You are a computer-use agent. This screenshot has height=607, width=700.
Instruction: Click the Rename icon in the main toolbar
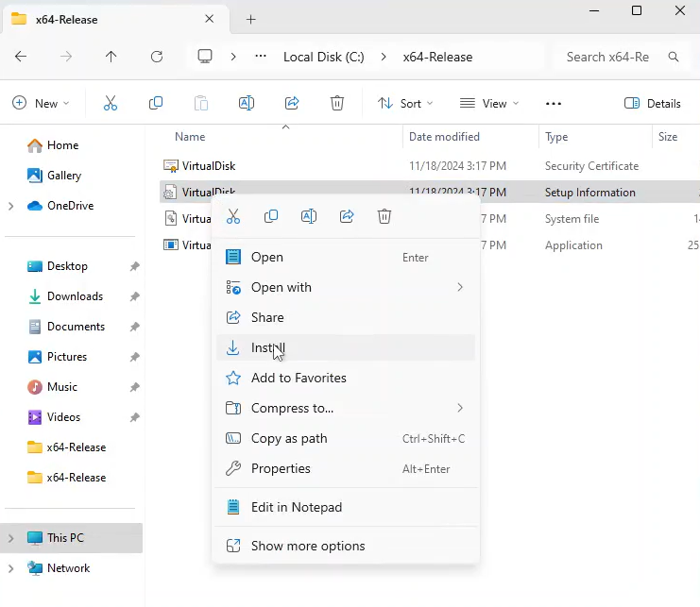pyautogui.click(x=247, y=104)
